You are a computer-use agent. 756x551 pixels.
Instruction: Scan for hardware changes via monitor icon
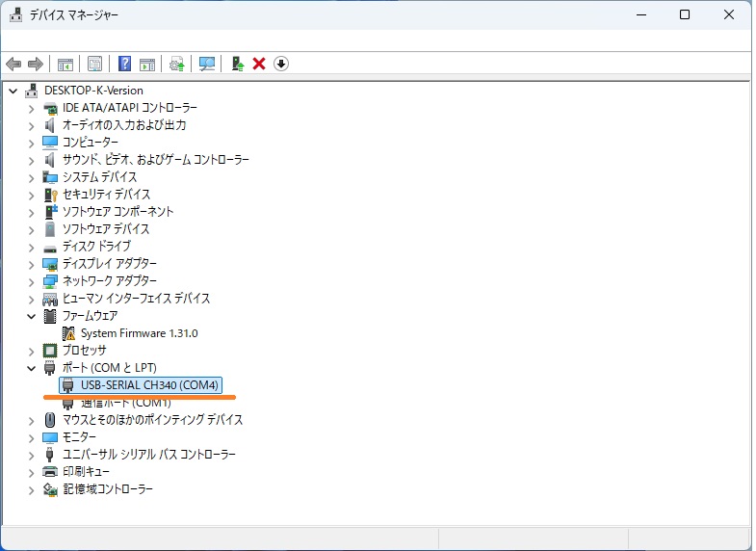pyautogui.click(x=207, y=64)
